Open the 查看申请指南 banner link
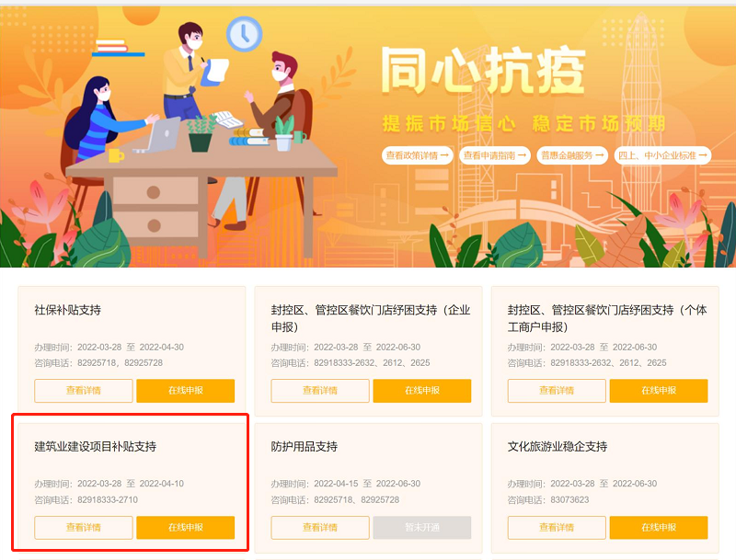736x560 pixels. click(495, 155)
